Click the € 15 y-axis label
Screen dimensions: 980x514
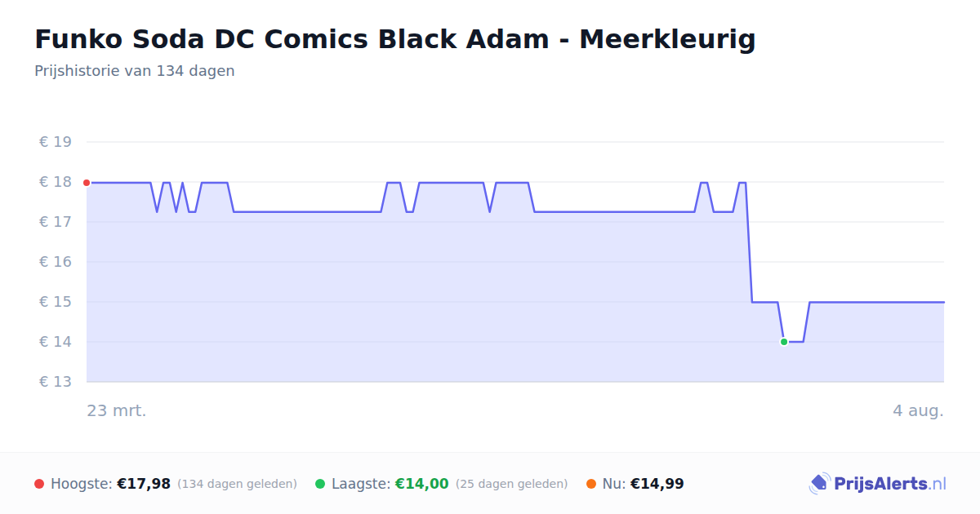tap(56, 302)
